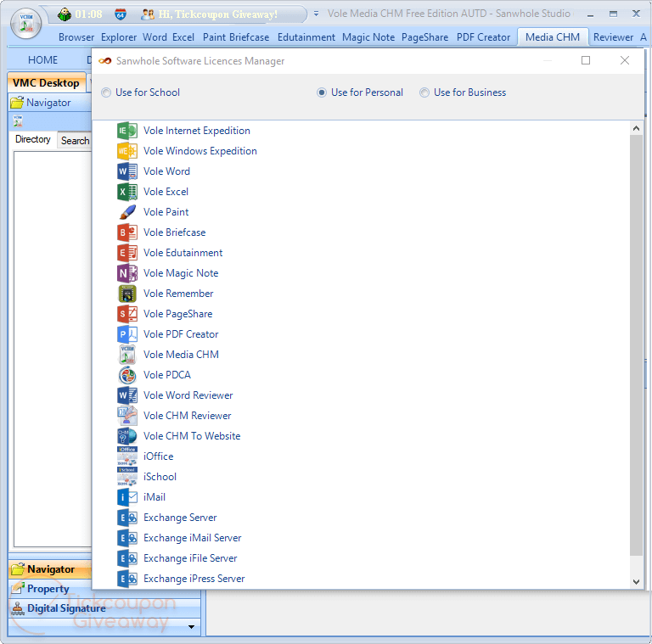Open the Reviewer ribbon tab

tap(613, 37)
